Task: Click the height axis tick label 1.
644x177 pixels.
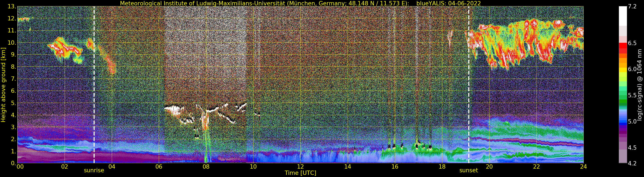Action: (13, 151)
